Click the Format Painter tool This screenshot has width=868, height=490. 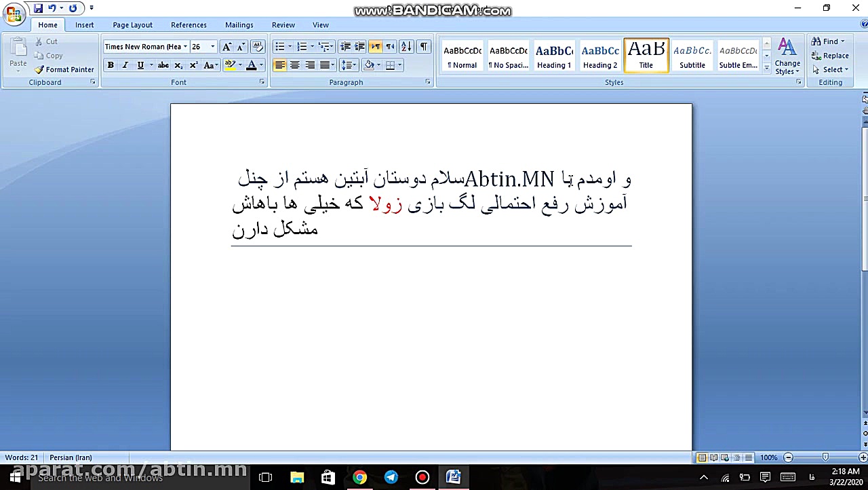(x=64, y=69)
